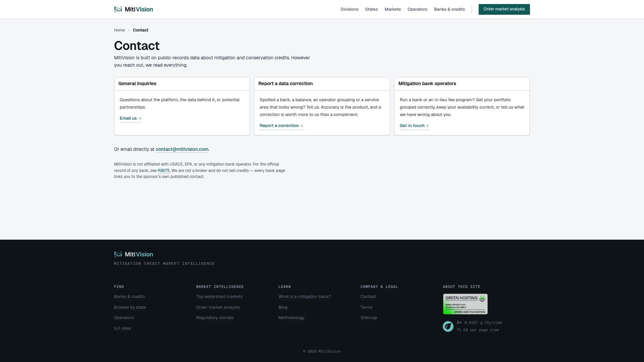Open Banks & credits in footer Find column
The width and height of the screenshot is (644, 362).
(x=129, y=297)
